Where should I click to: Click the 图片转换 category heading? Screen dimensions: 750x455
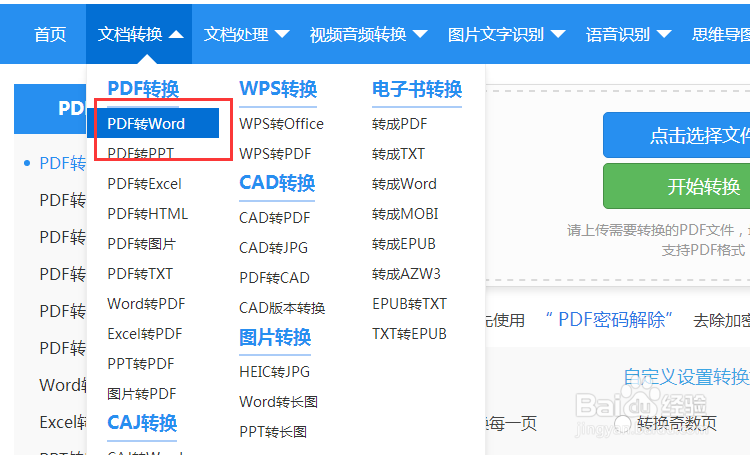[x=275, y=337]
